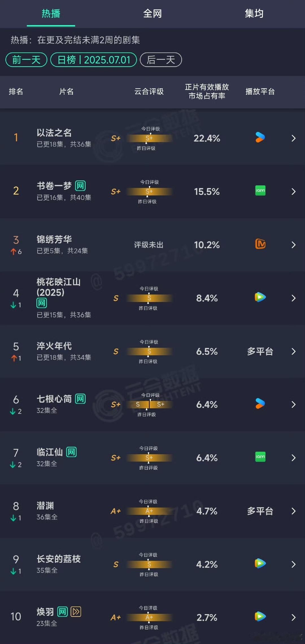Open the 日榜 2025.07.01 date picker
This screenshot has height=644, width=305.
point(93,60)
